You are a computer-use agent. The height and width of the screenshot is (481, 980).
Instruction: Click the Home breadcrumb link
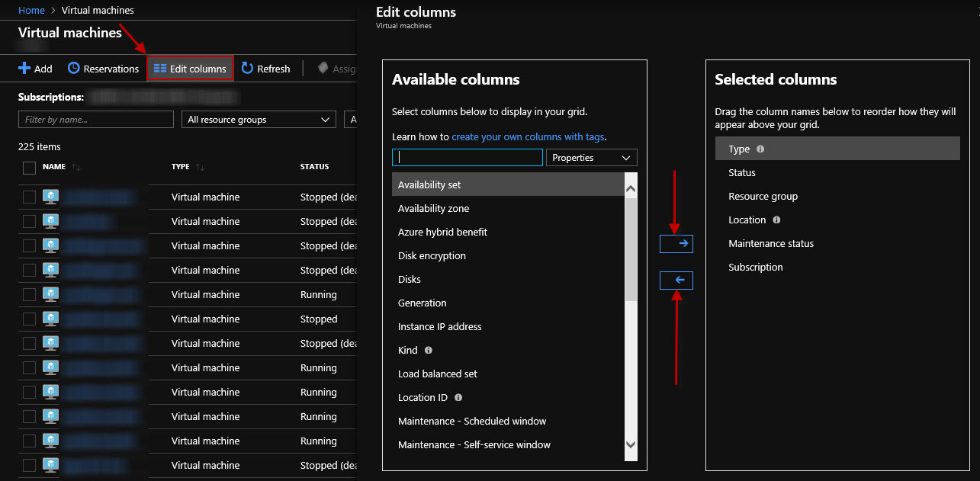click(x=31, y=11)
